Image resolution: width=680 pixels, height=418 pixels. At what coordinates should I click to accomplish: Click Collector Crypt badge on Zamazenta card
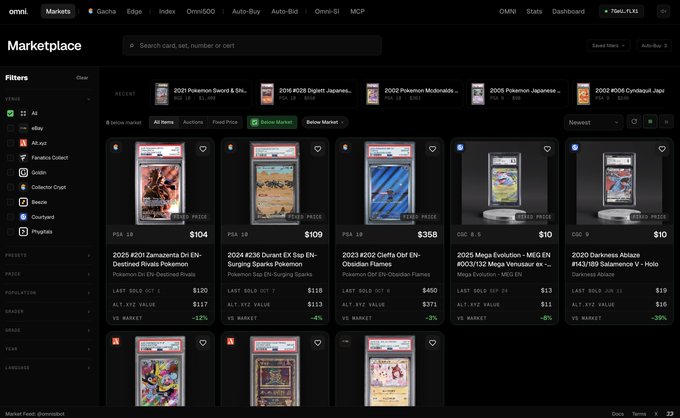pos(116,147)
